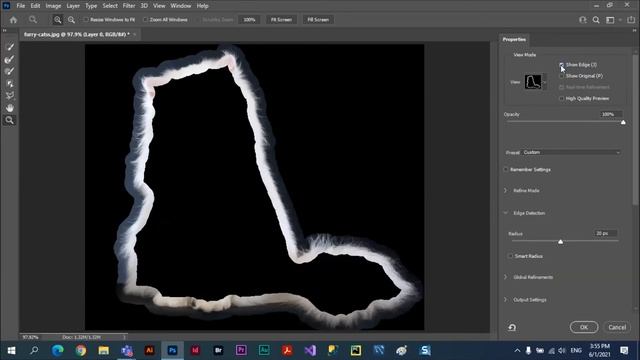Image resolution: width=640 pixels, height=360 pixels.
Task: Open the Search icon at top right
Action: point(596,20)
